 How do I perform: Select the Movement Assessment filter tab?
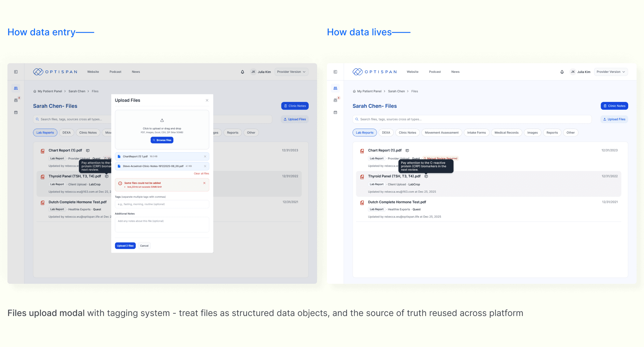[x=442, y=133]
